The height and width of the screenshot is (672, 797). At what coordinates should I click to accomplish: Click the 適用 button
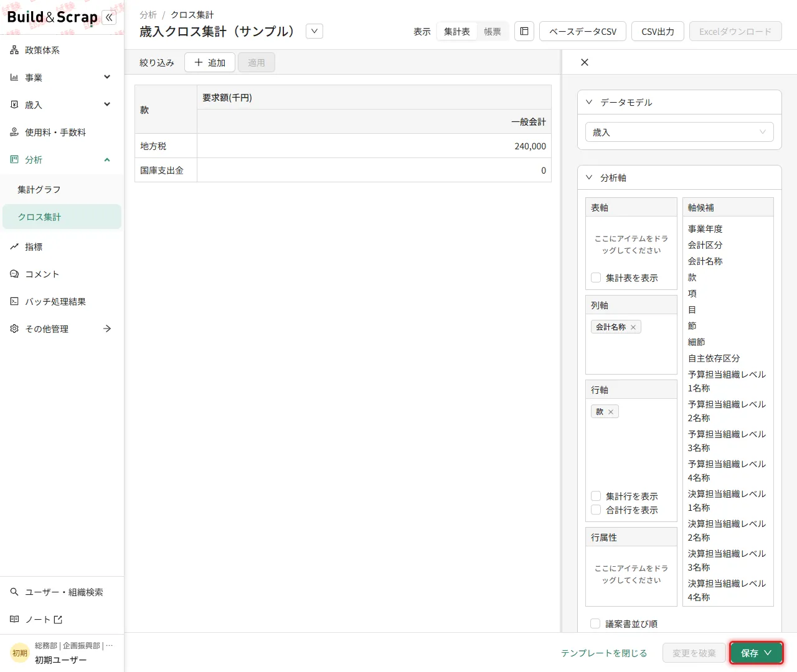257,63
